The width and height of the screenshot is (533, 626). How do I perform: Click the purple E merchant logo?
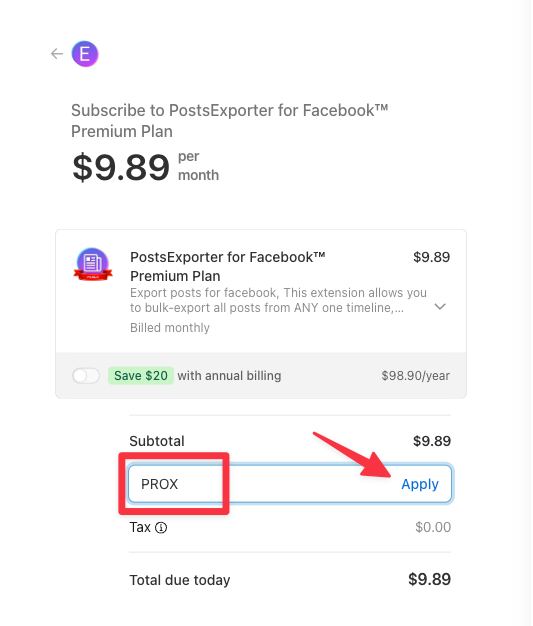[x=85, y=54]
